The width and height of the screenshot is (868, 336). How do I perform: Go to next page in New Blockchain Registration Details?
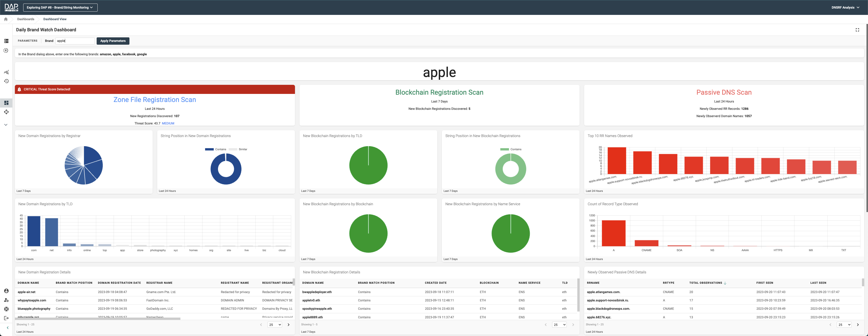pyautogui.click(x=573, y=325)
